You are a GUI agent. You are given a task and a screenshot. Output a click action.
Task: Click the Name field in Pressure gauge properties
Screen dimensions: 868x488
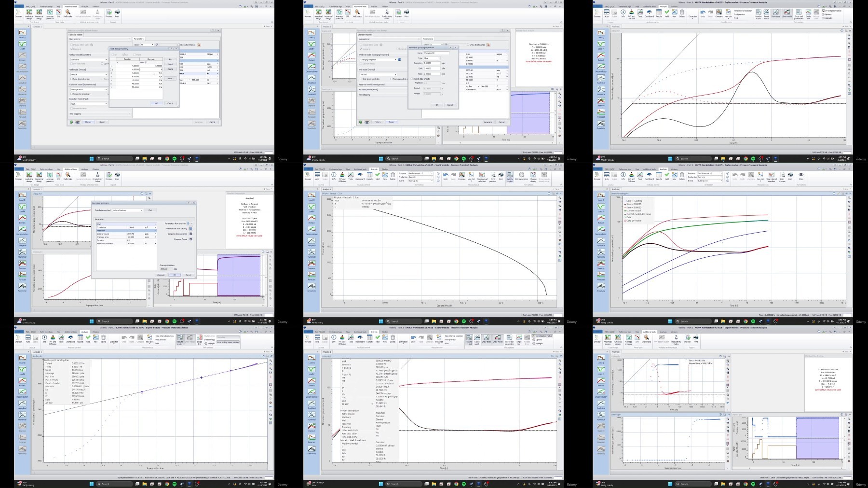[x=436, y=53]
